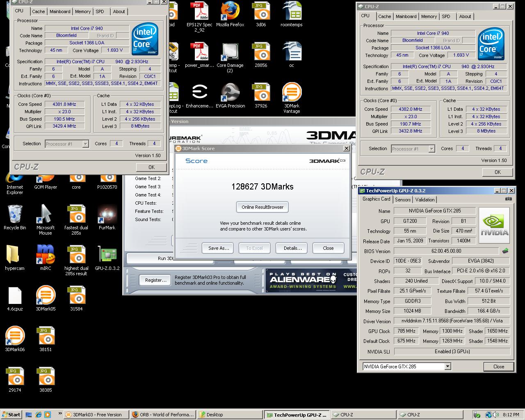This screenshot has width=525, height=420.
Task: Open the Recycle Bin
Action: click(x=15, y=217)
